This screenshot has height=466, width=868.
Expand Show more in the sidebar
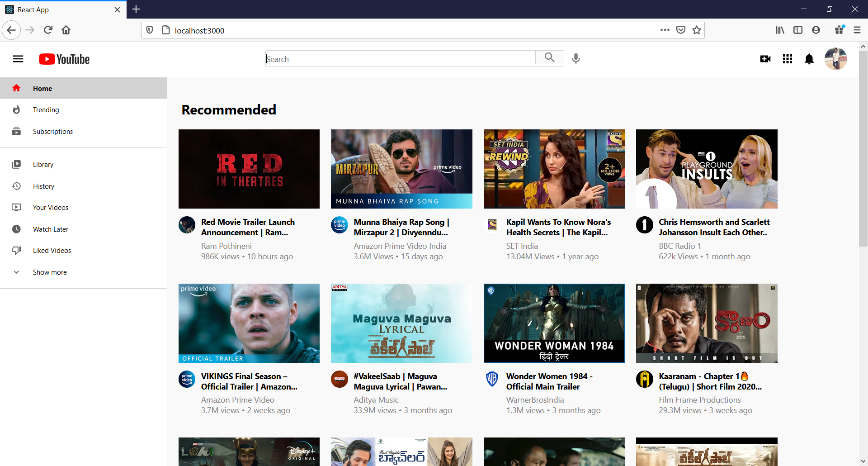pyautogui.click(x=84, y=272)
